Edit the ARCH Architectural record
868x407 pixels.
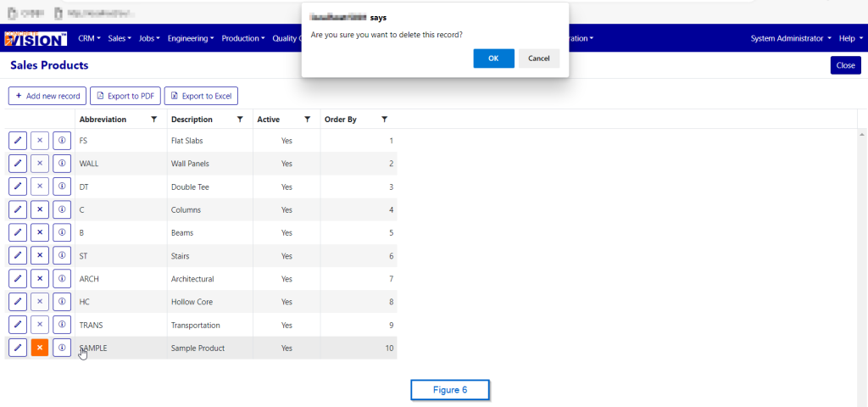click(x=18, y=278)
